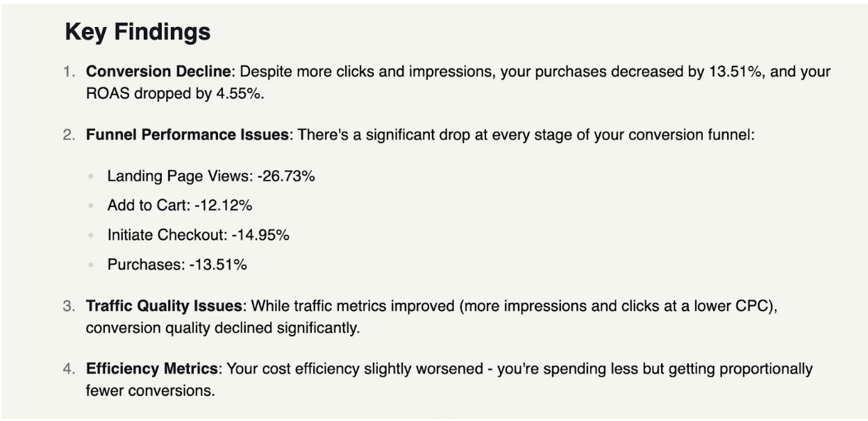868x421 pixels.
Task: Select the Purchases -13.51% bullet item
Action: (x=177, y=265)
